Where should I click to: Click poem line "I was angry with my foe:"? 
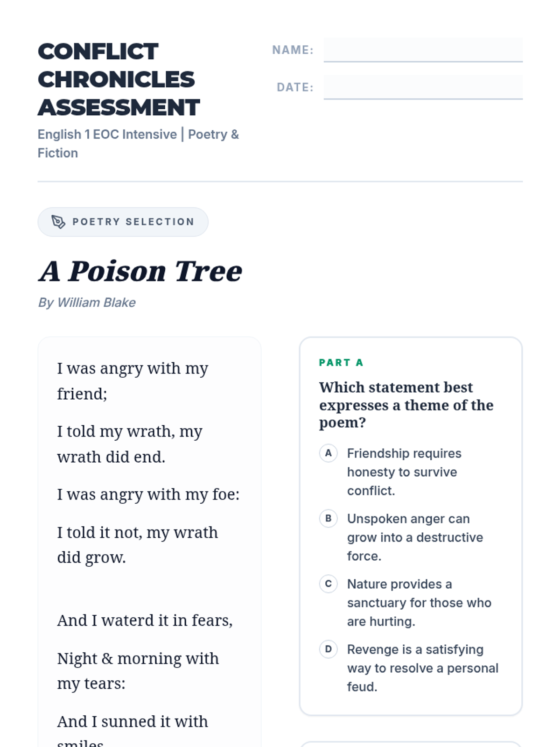148,494
